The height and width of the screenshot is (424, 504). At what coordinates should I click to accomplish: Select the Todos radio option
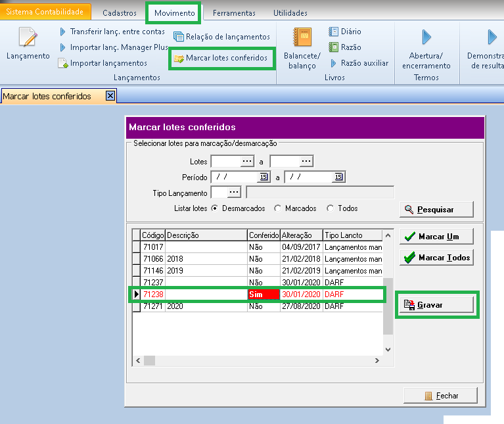point(330,208)
